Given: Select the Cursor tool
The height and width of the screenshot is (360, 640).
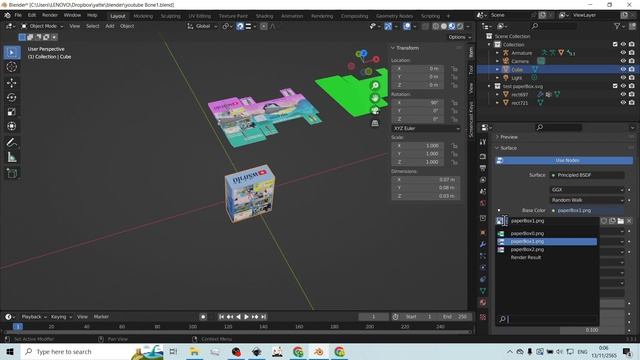Looking at the screenshot, I should click(12, 67).
